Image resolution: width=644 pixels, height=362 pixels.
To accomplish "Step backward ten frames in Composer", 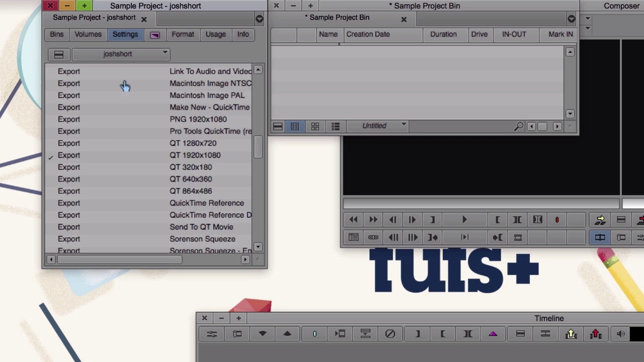I will click(x=393, y=237).
